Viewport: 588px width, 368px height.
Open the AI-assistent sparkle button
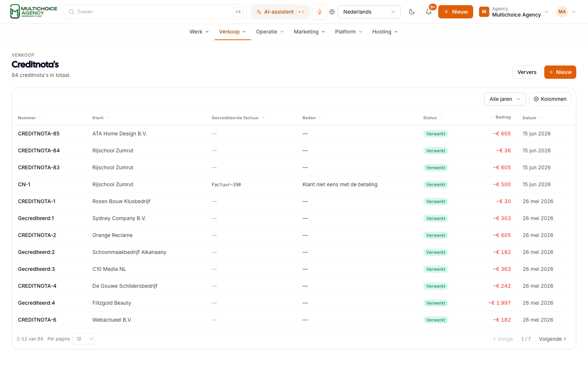(280, 12)
